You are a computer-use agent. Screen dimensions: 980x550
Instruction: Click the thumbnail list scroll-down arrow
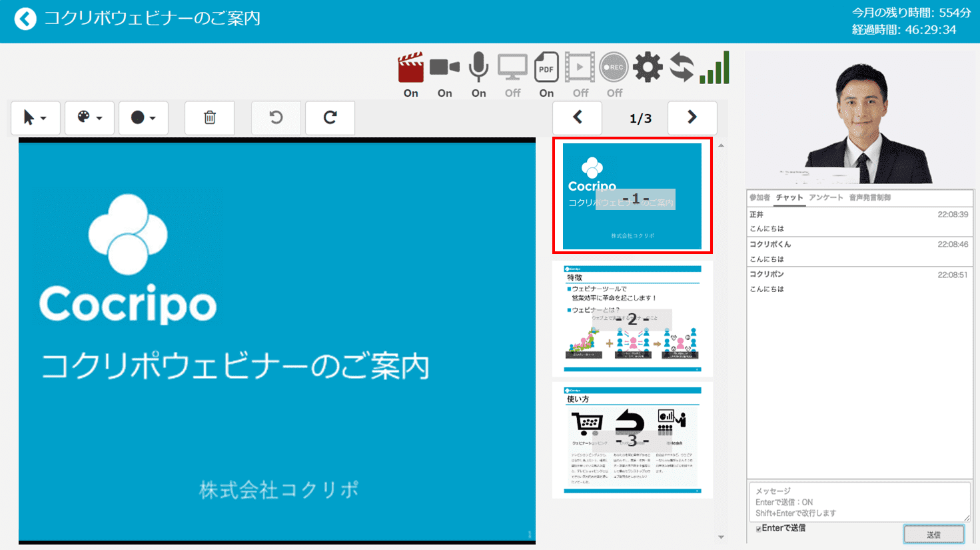[721, 537]
